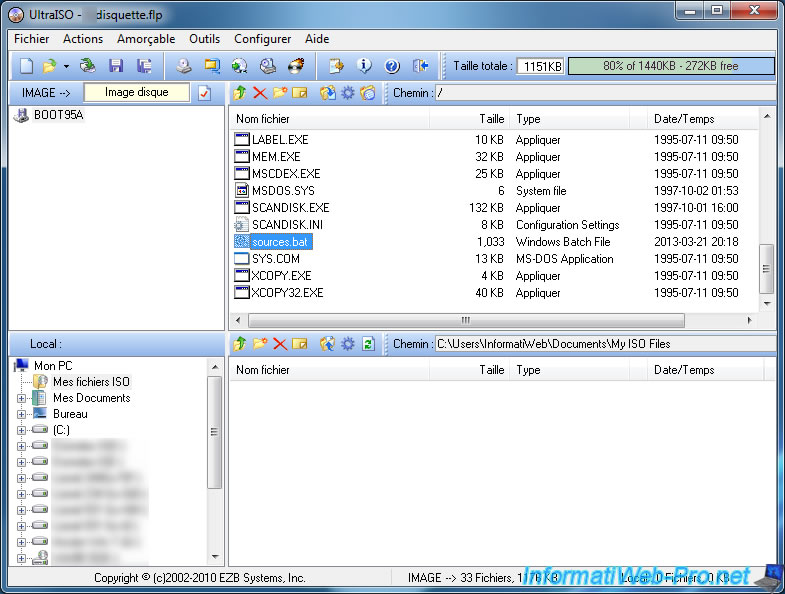785x594 pixels.
Task: Create a new image with New icon
Action: (x=26, y=66)
